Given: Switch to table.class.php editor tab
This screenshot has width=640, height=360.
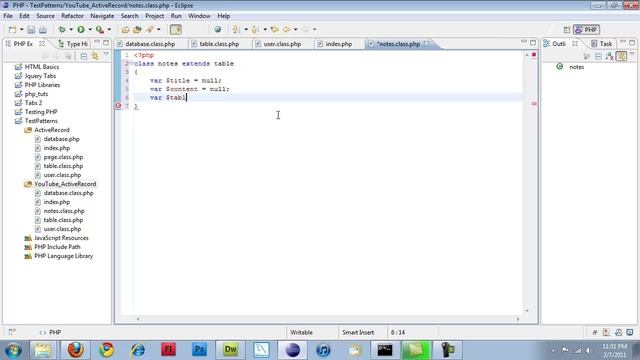Looking at the screenshot, I should point(219,44).
